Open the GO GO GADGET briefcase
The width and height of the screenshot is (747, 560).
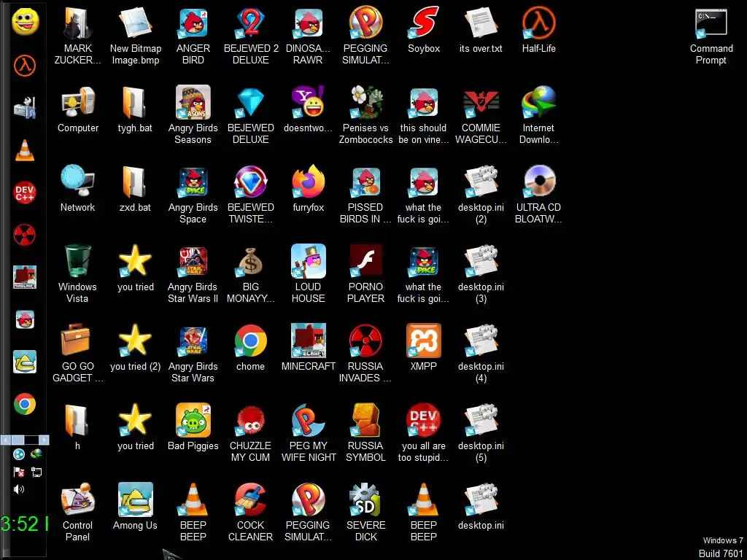[x=77, y=354]
